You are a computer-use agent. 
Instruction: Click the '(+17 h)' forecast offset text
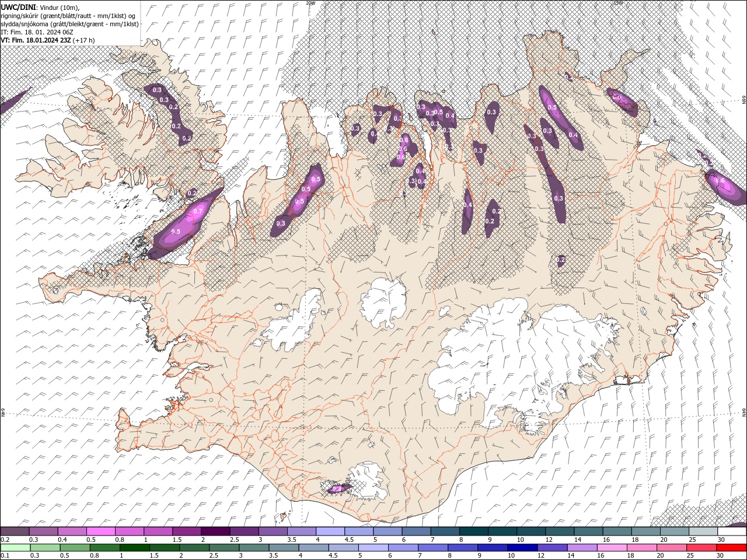coord(84,40)
